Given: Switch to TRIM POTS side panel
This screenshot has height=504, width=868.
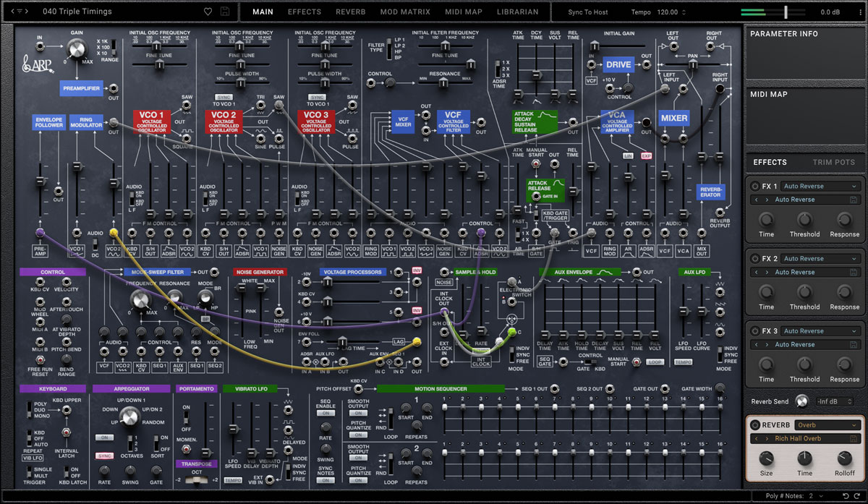Looking at the screenshot, I should pyautogui.click(x=833, y=163).
